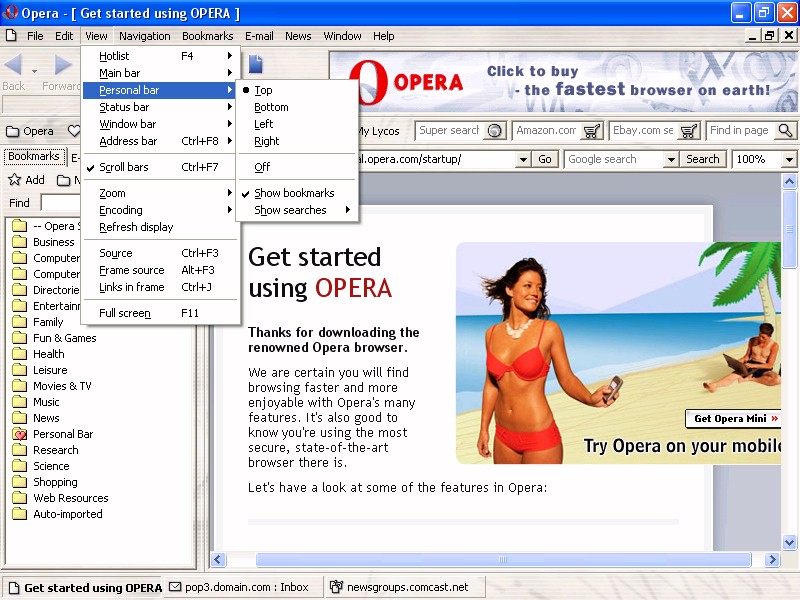800x600 pixels.
Task: Click the Add bookmark star icon
Action: point(14,180)
